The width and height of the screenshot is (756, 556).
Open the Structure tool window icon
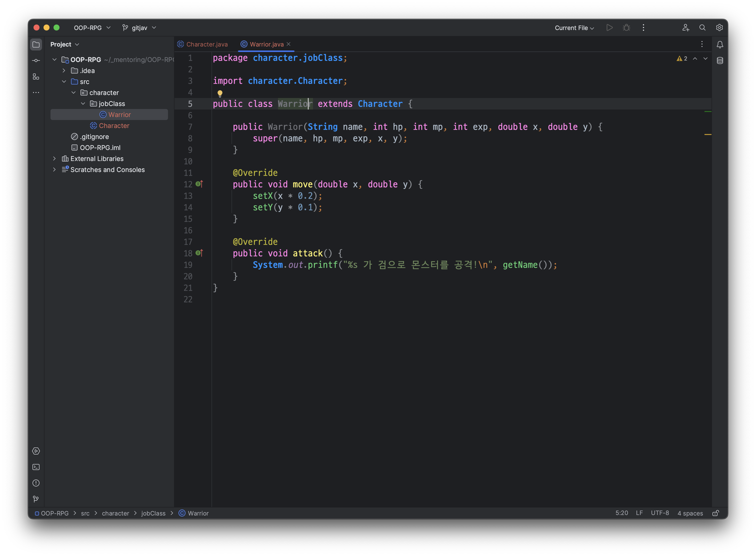pos(36,77)
